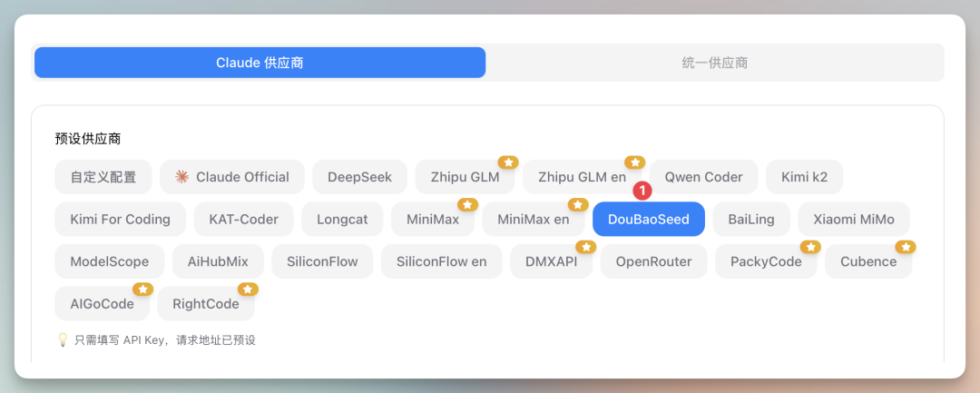980x393 pixels.
Task: Click the star badge on MiniMax en
Action: 578,204
